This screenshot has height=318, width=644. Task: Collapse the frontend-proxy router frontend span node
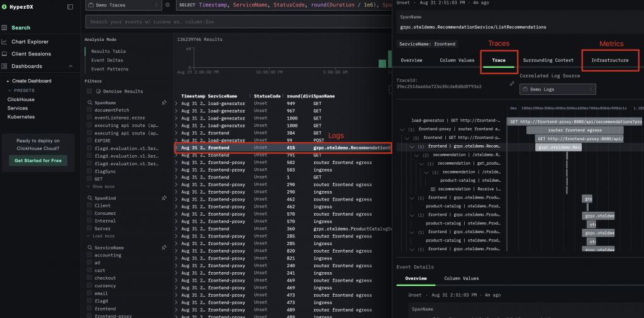pos(402,129)
